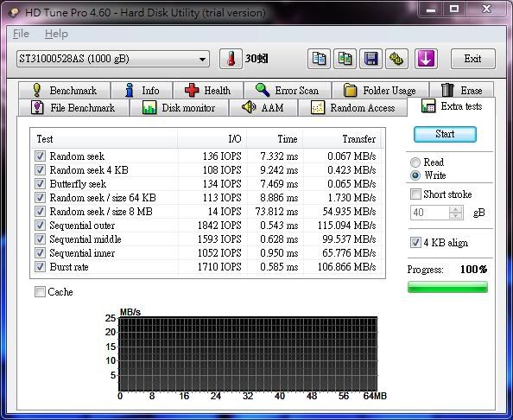
Task: Open the Benchmark tab
Action: pyautogui.click(x=64, y=90)
